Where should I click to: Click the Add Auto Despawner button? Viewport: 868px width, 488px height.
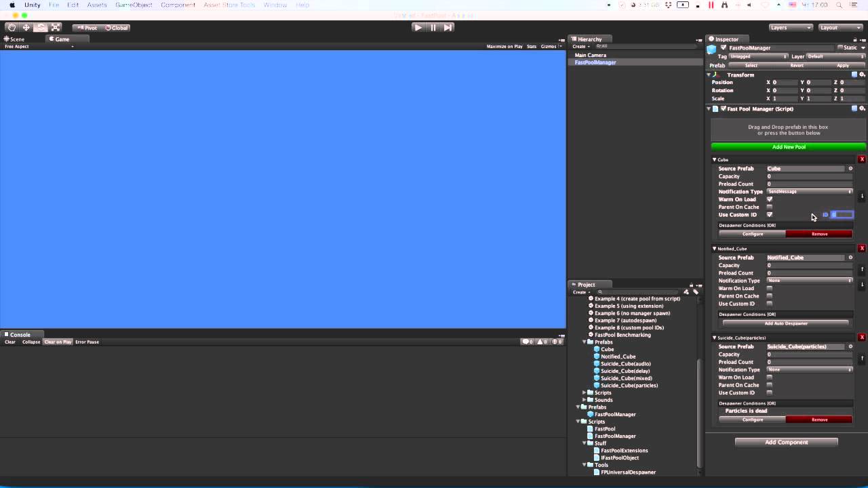point(786,323)
